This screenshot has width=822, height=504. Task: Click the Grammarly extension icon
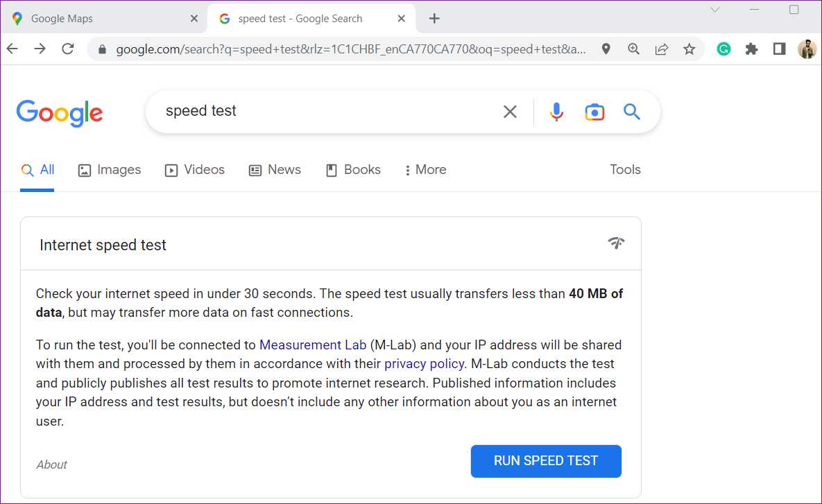pos(723,49)
